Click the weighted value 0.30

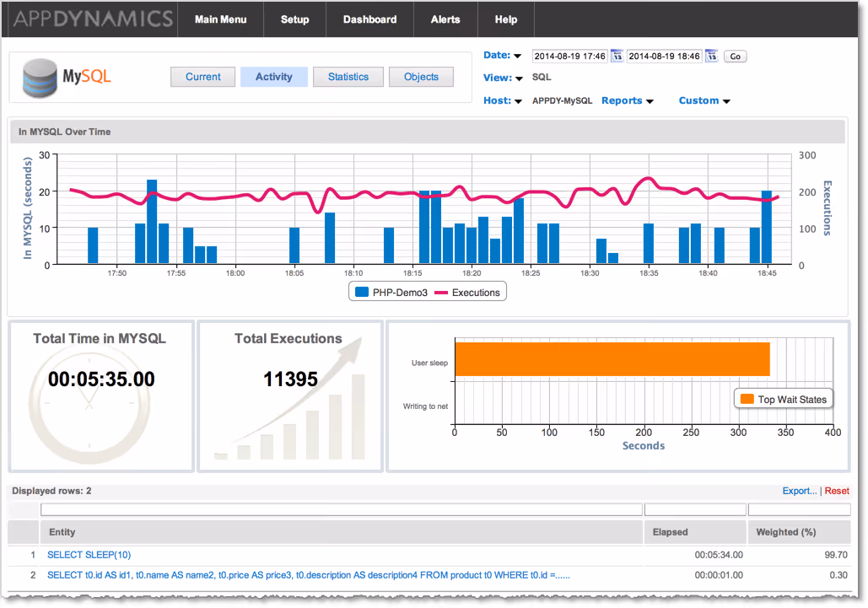(x=838, y=575)
